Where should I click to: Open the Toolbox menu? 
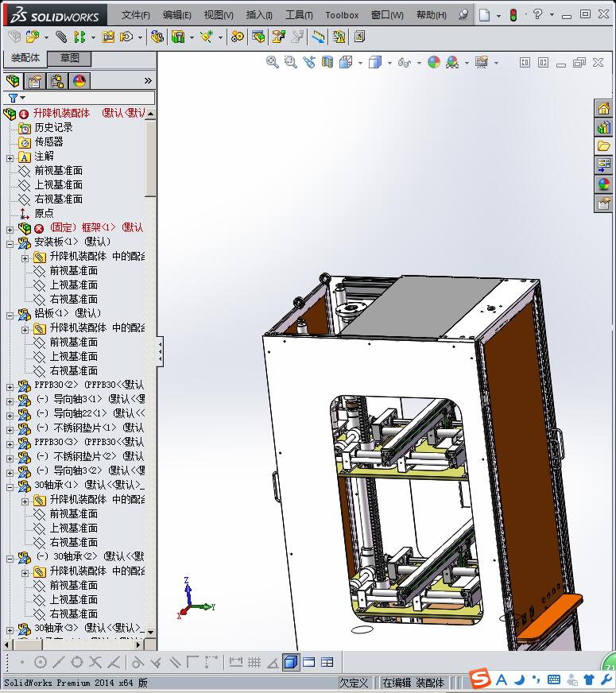(342, 15)
